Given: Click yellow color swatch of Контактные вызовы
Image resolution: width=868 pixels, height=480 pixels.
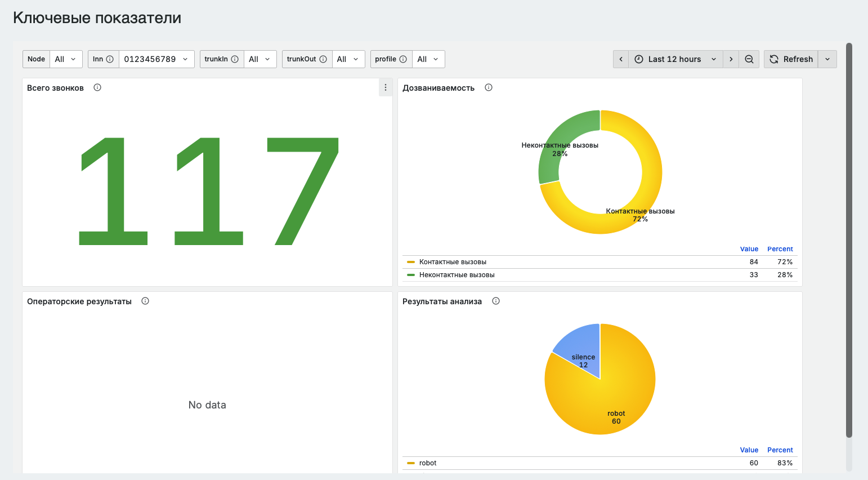Looking at the screenshot, I should (x=411, y=262).
